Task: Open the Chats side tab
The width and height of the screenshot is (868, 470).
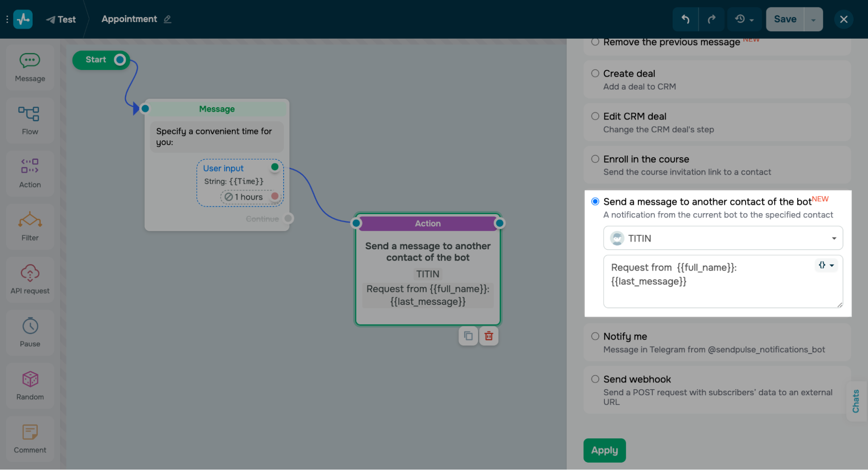Action: tap(856, 400)
